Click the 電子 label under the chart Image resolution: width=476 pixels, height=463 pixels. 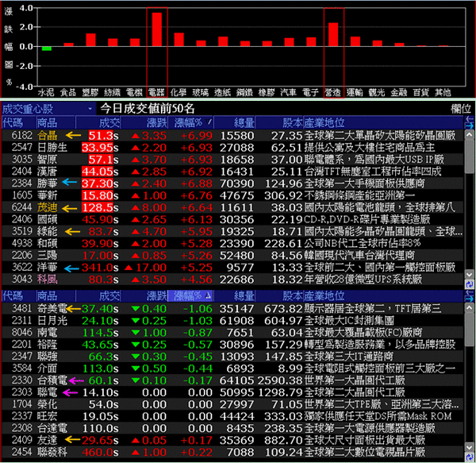click(310, 92)
